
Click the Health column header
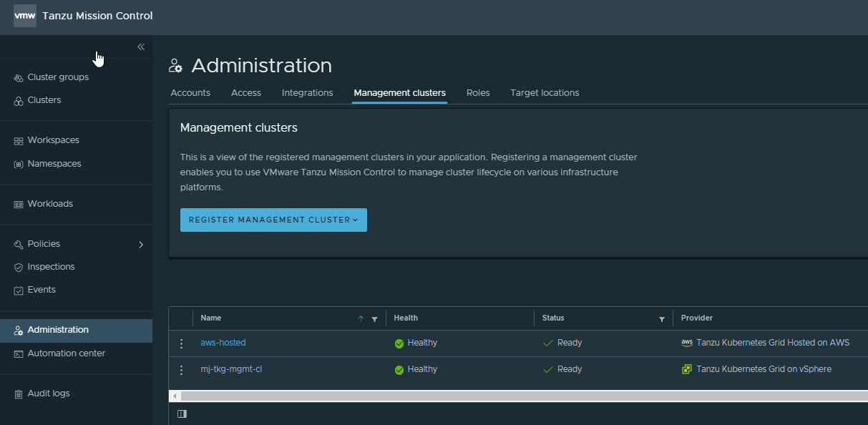click(x=406, y=318)
